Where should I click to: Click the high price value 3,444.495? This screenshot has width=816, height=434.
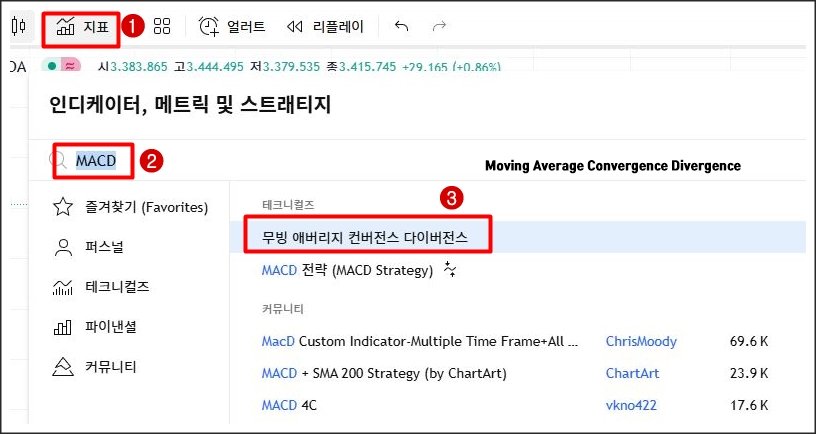[x=215, y=67]
